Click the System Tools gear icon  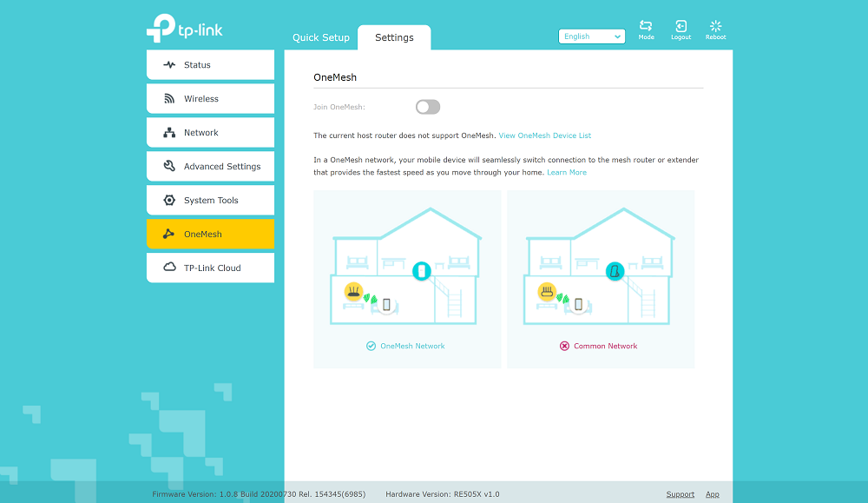[169, 200]
